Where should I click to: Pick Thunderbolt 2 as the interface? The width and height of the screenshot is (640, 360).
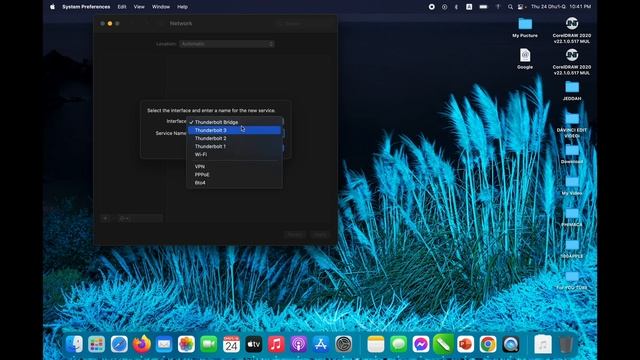[x=234, y=138]
